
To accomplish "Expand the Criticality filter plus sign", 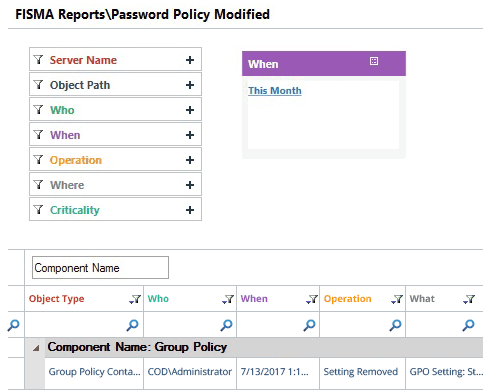I will click(x=190, y=210).
